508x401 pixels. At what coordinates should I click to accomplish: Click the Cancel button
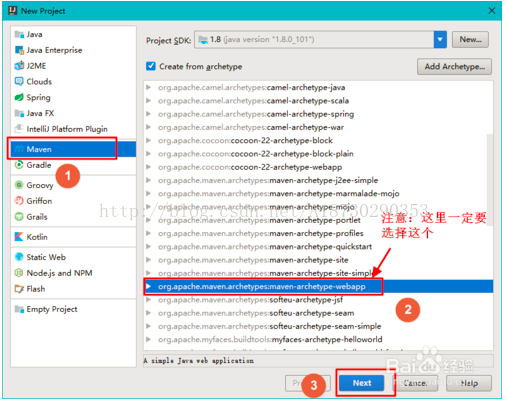(x=415, y=383)
